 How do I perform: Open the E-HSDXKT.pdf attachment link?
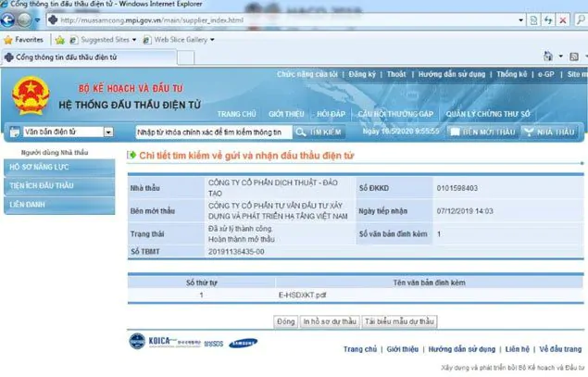300,294
